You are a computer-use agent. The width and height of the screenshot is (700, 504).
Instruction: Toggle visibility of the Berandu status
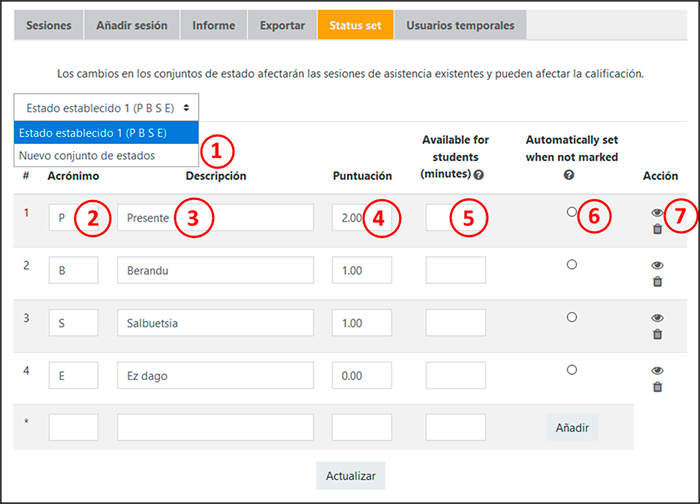[x=657, y=265]
